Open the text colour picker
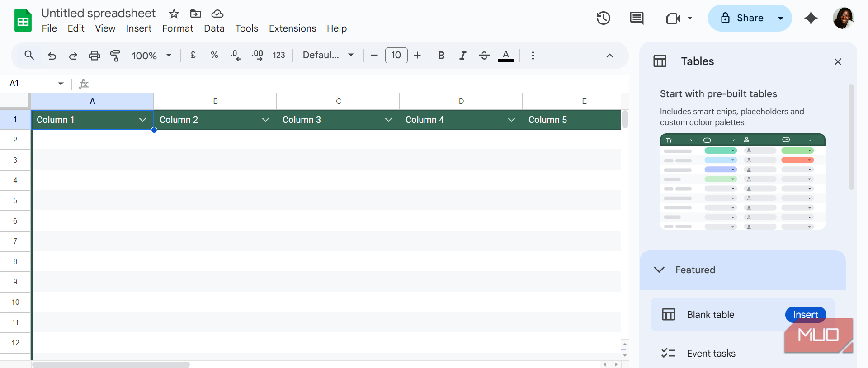 (506, 56)
